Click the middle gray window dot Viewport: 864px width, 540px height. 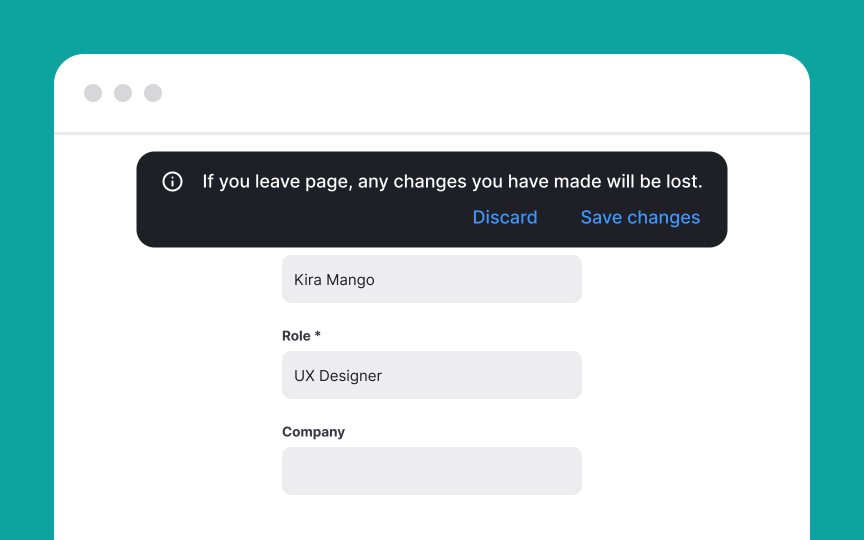point(123,93)
